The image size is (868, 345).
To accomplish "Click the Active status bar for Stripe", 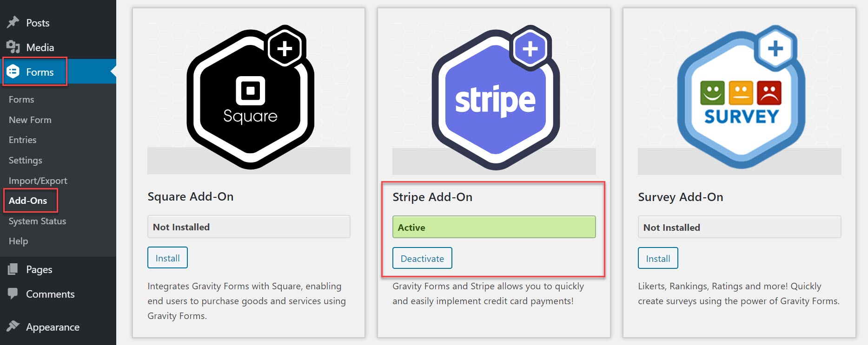I will [494, 227].
